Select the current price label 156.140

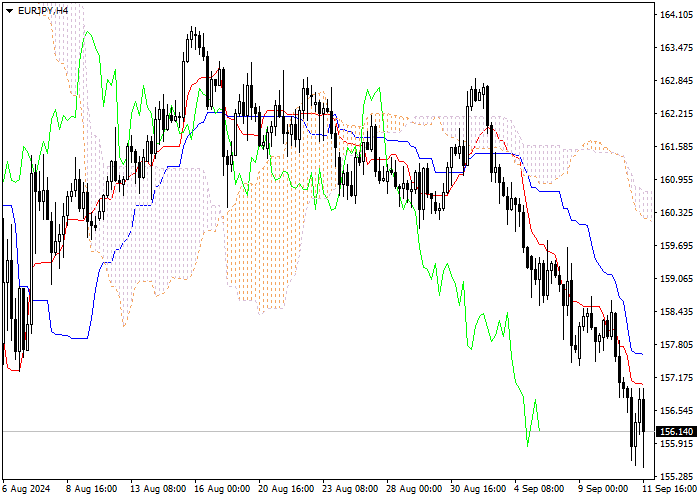click(676, 432)
